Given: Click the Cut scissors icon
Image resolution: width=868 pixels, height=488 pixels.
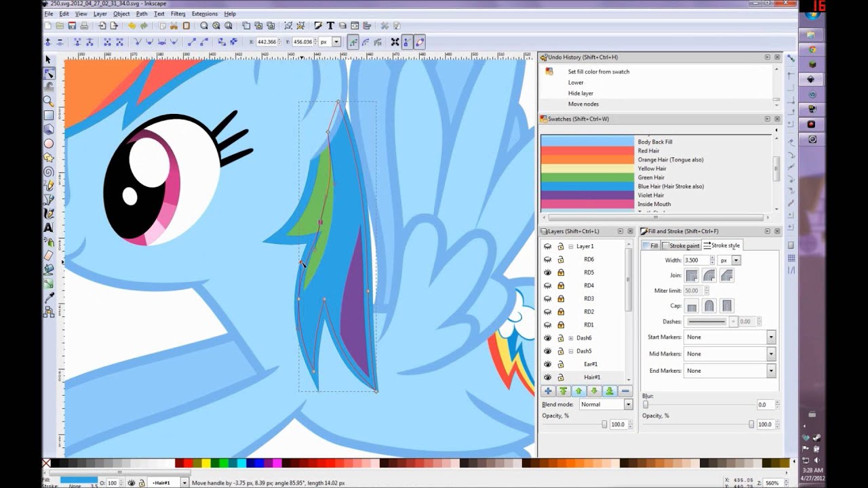Looking at the screenshot, I should [x=174, y=26].
